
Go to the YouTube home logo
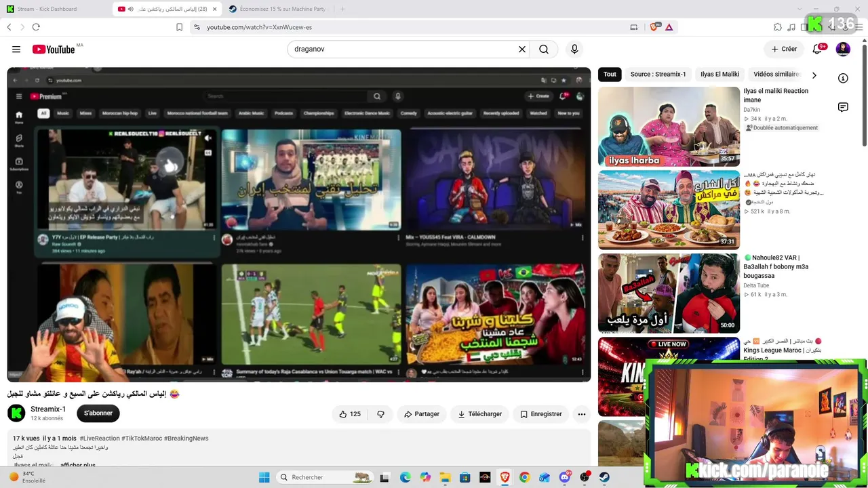54,49
